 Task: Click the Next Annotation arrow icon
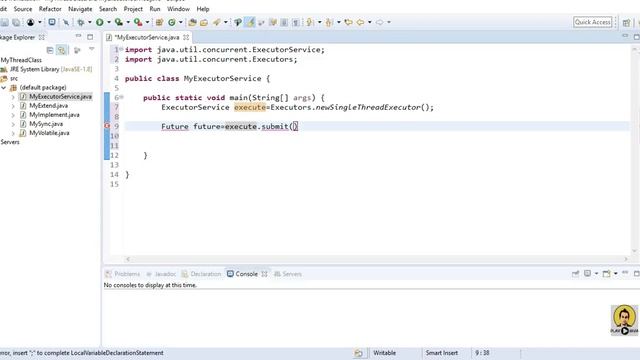310,22
